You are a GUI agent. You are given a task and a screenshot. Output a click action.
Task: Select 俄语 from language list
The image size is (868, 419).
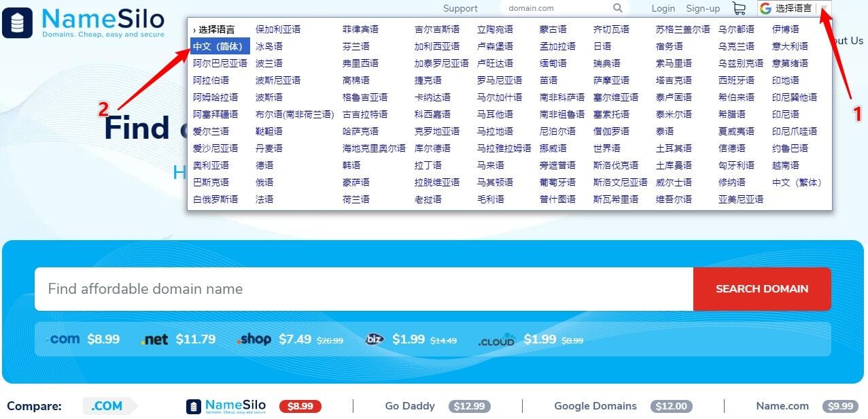tap(264, 182)
